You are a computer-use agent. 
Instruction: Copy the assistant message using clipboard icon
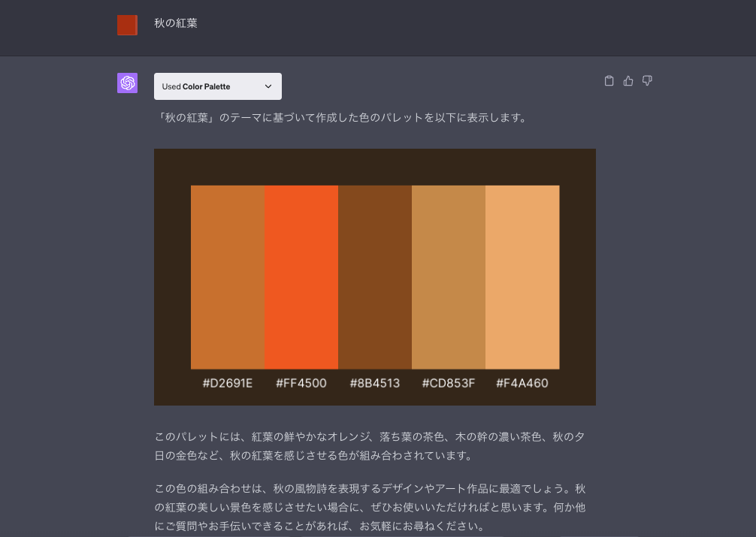point(609,80)
